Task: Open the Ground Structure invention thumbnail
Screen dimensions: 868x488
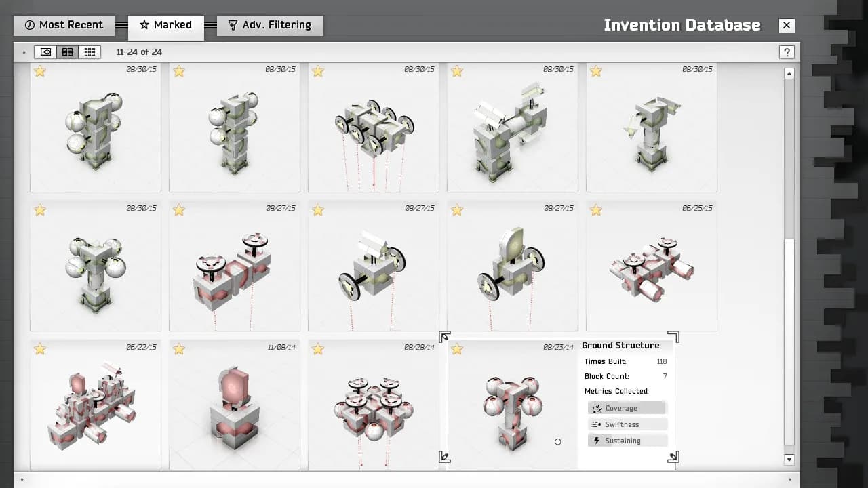Action: (512, 403)
